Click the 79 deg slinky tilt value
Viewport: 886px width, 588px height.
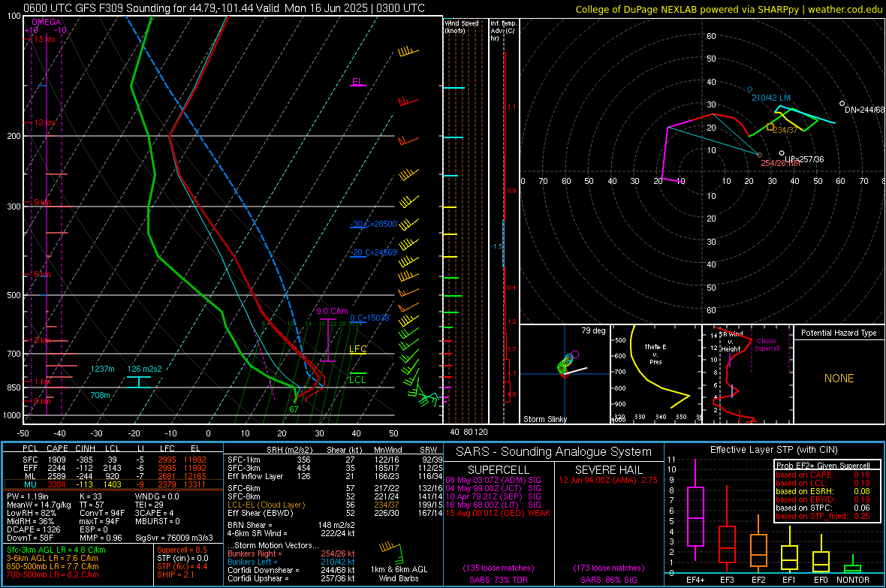pyautogui.click(x=593, y=330)
